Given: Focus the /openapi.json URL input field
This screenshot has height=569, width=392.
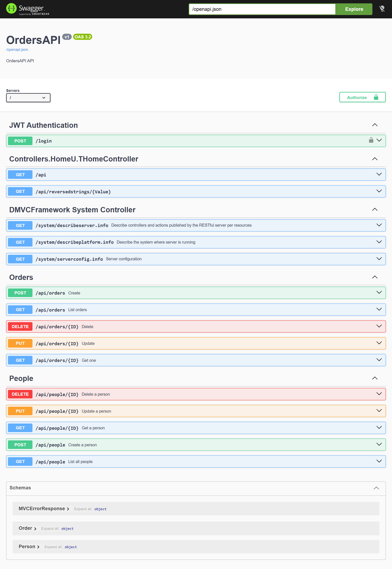Looking at the screenshot, I should tap(262, 9).
